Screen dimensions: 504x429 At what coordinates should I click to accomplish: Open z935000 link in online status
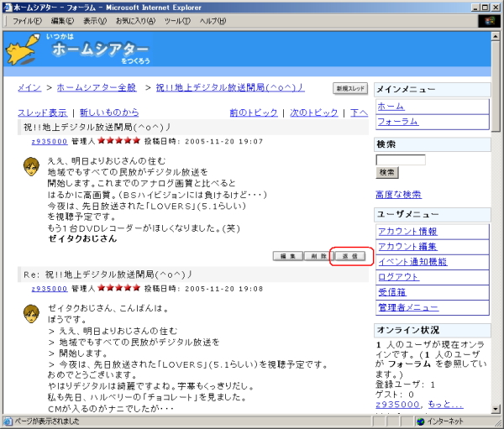pyautogui.click(x=397, y=405)
